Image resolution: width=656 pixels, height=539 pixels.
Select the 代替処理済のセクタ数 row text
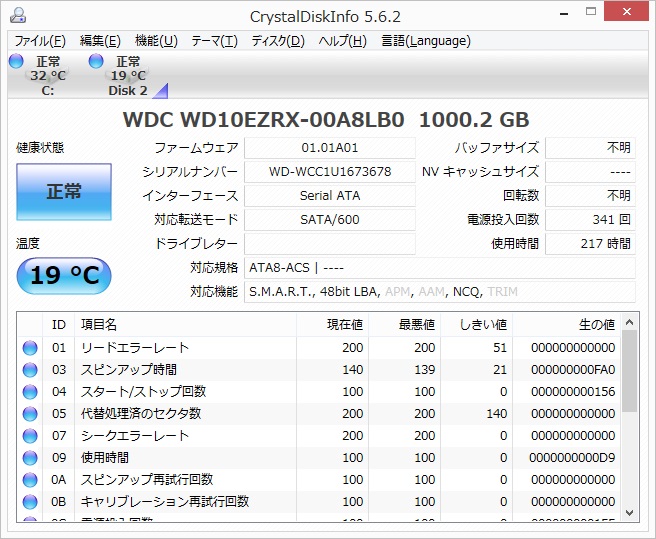tap(141, 414)
